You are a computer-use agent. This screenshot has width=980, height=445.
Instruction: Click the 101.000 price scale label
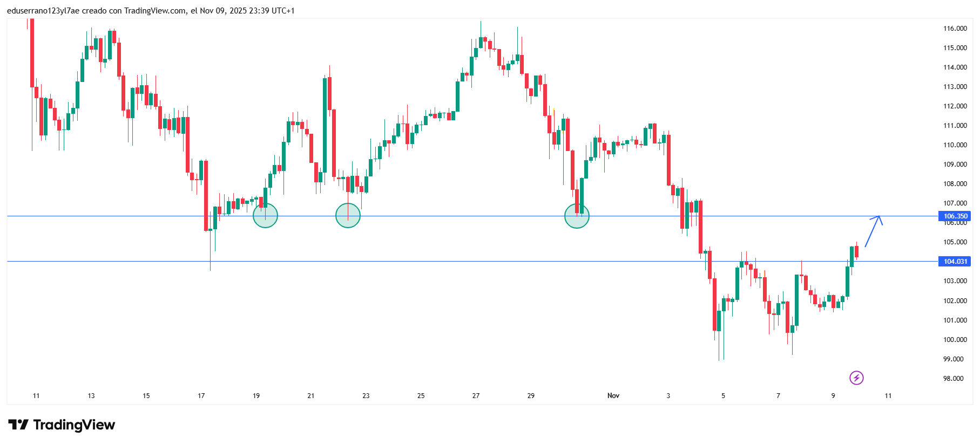[x=955, y=320]
